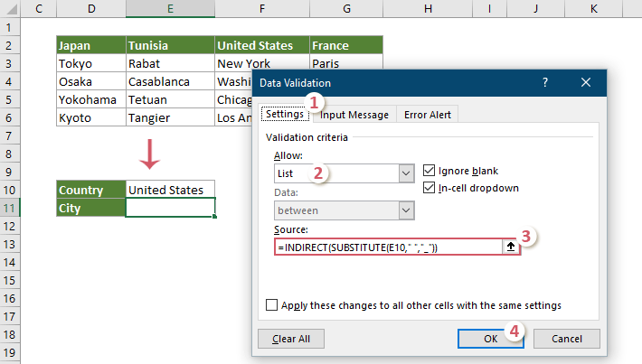Expand the Data dropdown showing between
Viewport: 642px width, 364px height.
(406, 210)
